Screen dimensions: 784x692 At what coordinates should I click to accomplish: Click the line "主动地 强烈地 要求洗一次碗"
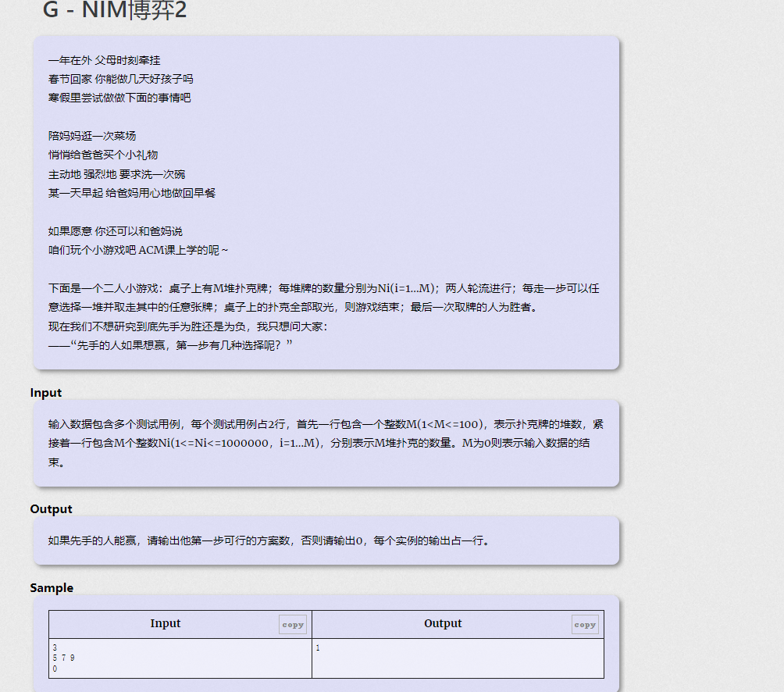point(116,174)
